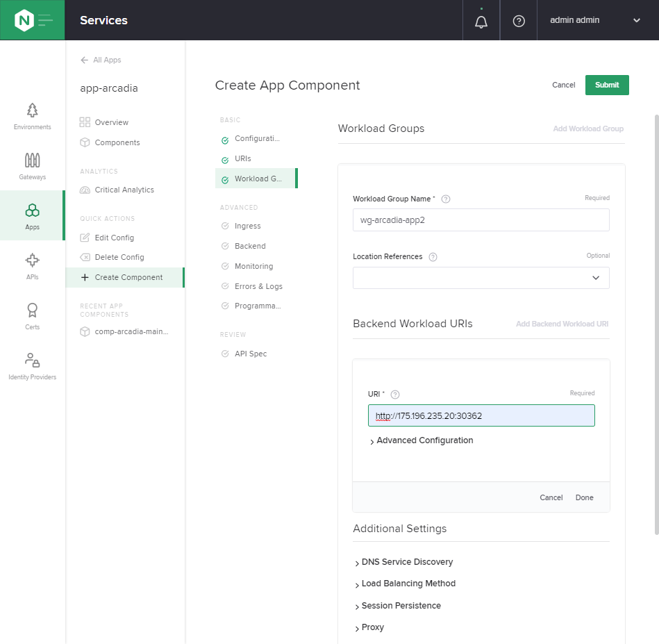Open Environments in the sidebar
This screenshot has width=659, height=644.
[33, 117]
